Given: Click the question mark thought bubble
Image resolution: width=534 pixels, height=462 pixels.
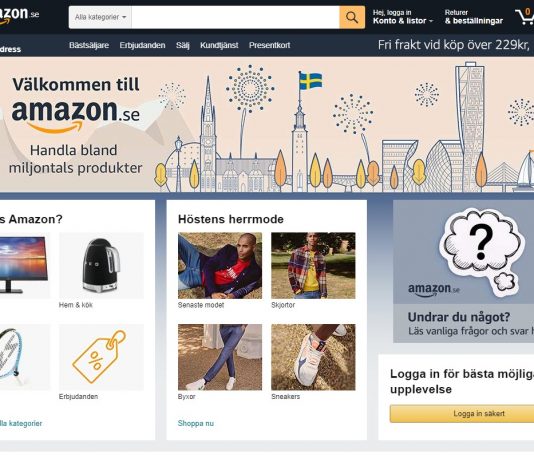Looking at the screenshot, I should click(481, 248).
